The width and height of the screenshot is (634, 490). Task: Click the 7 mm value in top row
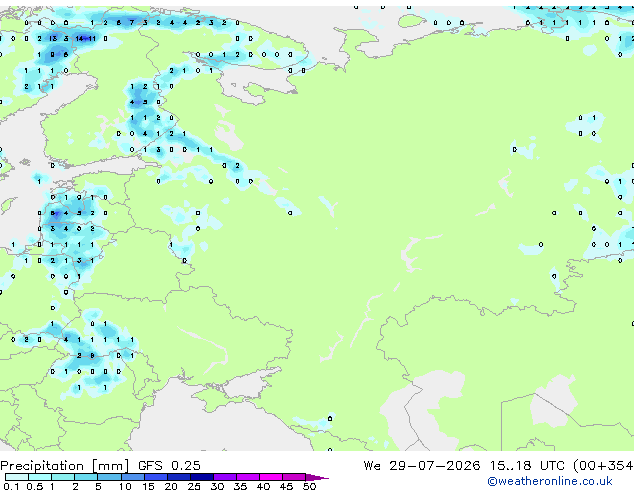[132, 23]
